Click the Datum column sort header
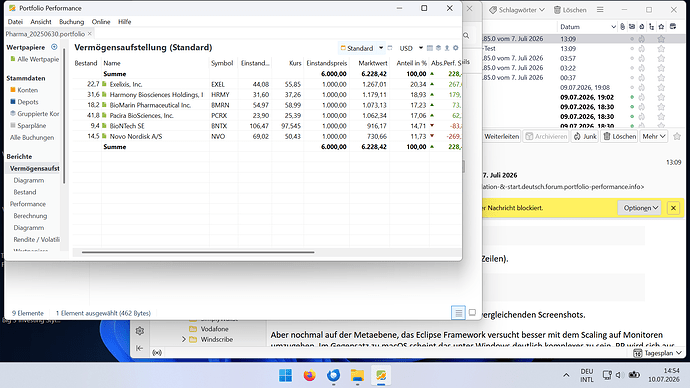The image size is (690, 388). click(587, 27)
